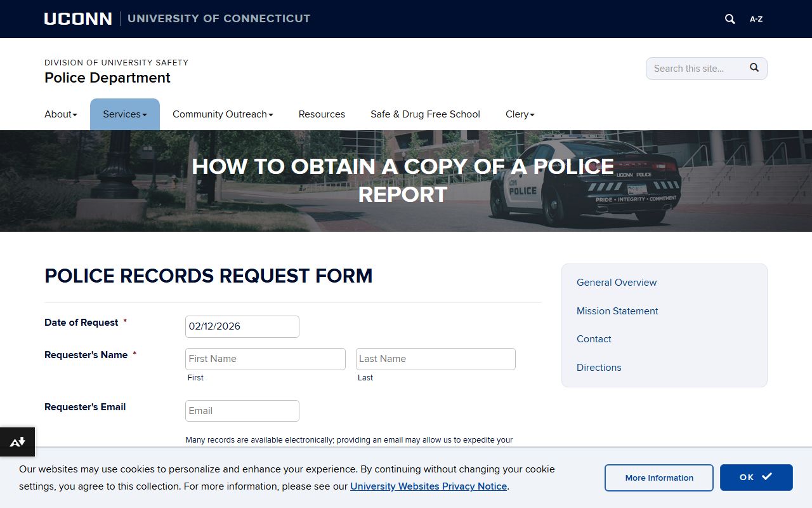Click the UCONN logo wordmark
Screen dimensions: 812x508
[78, 18]
